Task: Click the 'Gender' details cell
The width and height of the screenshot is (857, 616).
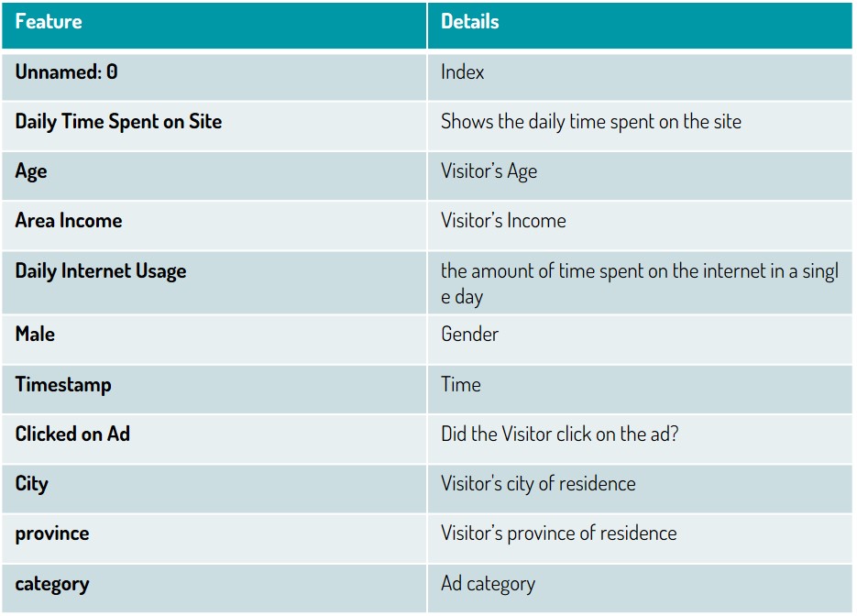Action: 640,339
